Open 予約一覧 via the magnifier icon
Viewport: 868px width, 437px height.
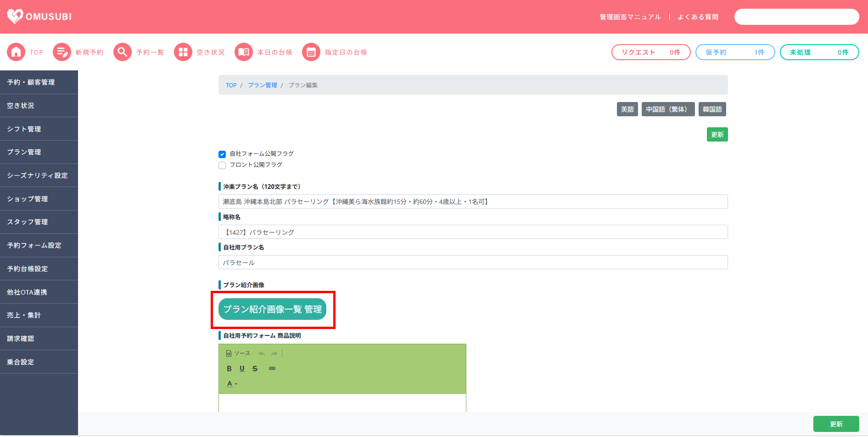(123, 52)
